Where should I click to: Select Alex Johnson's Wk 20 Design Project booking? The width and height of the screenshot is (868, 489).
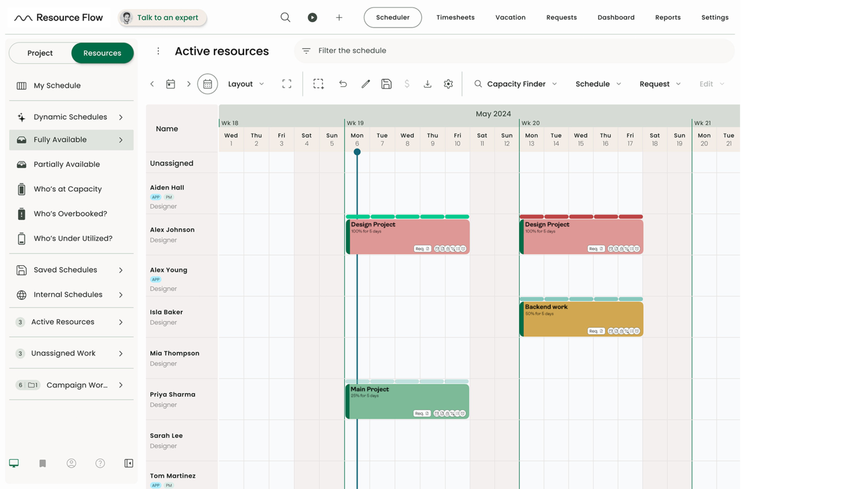point(581,237)
